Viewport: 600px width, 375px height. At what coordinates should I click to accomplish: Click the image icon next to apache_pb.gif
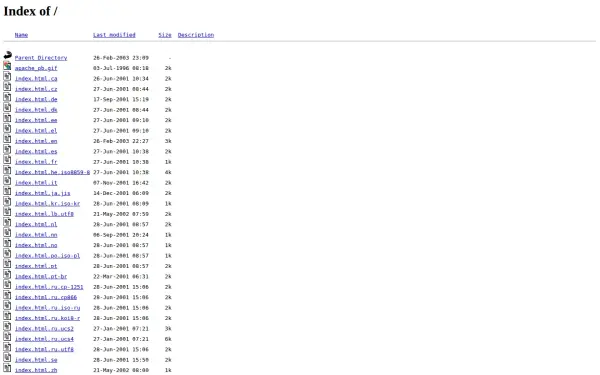point(7,65)
